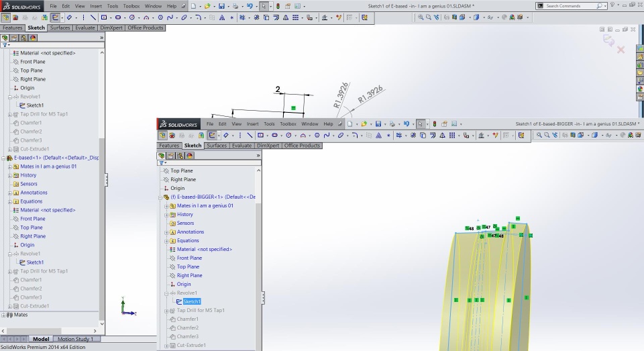Open Toolbox menu in E-based window

pos(131,6)
